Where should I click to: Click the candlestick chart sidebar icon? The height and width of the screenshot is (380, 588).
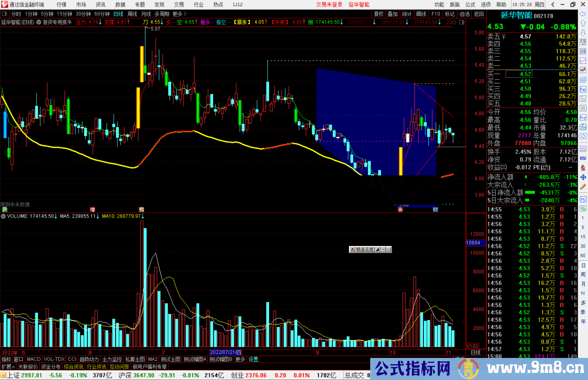583,70
